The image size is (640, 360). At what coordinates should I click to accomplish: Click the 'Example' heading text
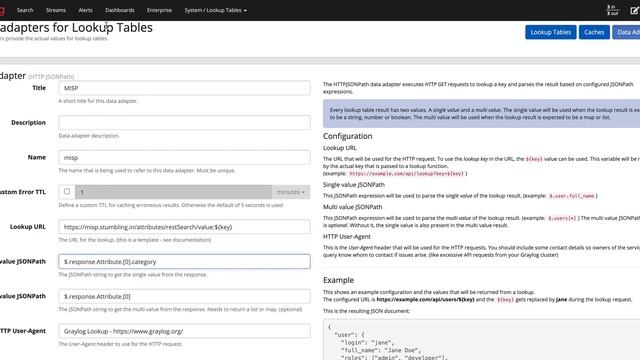pos(338,280)
